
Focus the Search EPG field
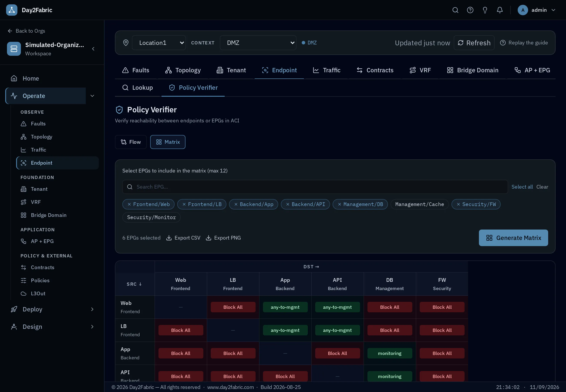coord(315,187)
